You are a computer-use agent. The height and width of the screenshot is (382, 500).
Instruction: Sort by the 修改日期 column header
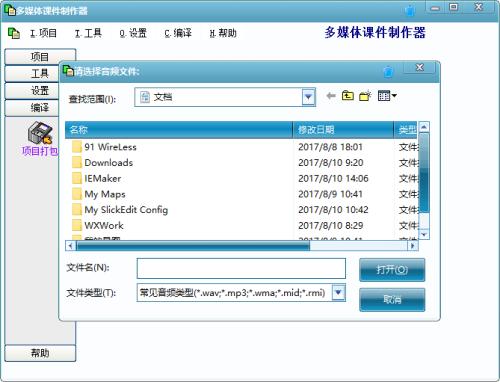point(343,130)
